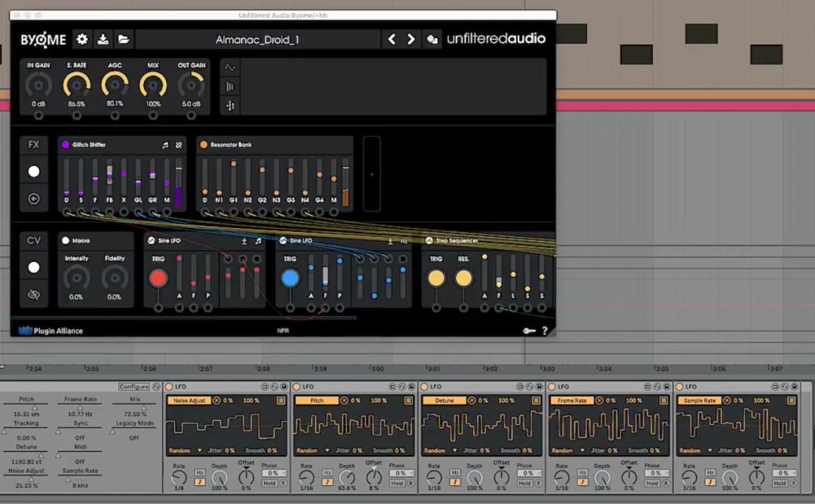Click the Macro Intensity knob
The width and height of the screenshot is (815, 504).
coord(76,278)
